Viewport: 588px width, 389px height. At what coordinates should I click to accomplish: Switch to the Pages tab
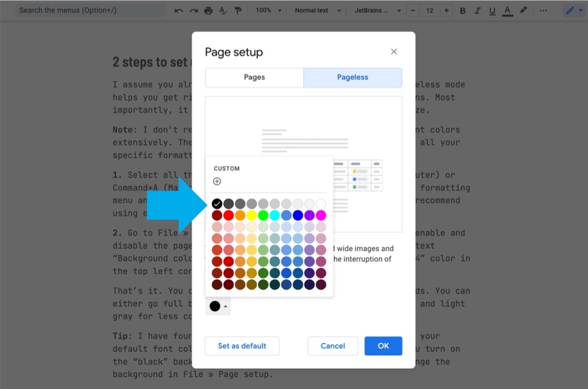pyautogui.click(x=254, y=77)
